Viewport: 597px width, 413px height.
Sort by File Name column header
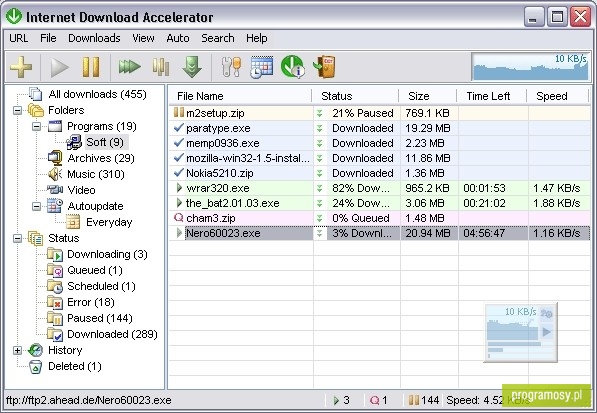tap(240, 96)
